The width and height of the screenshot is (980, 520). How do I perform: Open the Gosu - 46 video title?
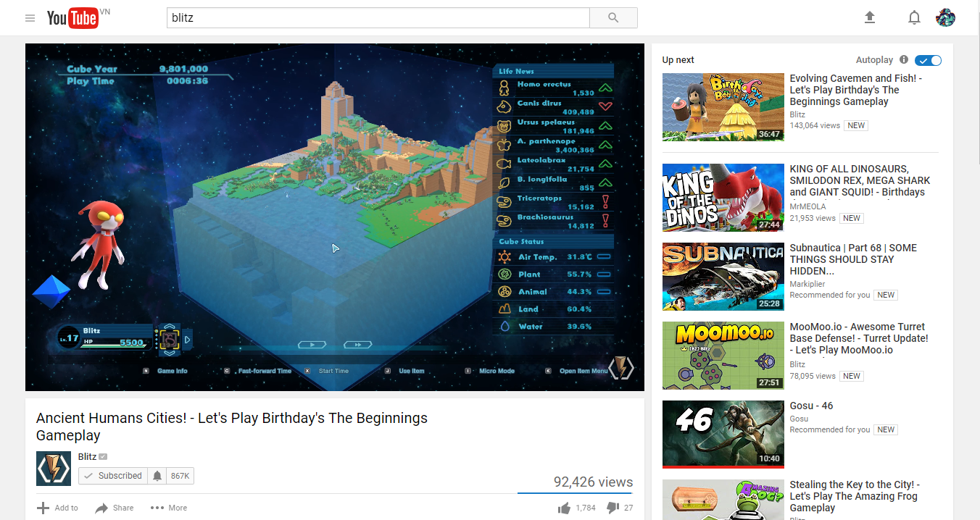point(811,406)
